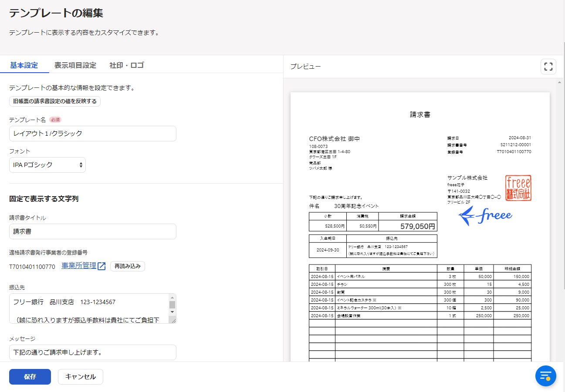This screenshot has height=392, width=565.
Task: Click the red company seal stamp in preview
Action: tap(518, 188)
